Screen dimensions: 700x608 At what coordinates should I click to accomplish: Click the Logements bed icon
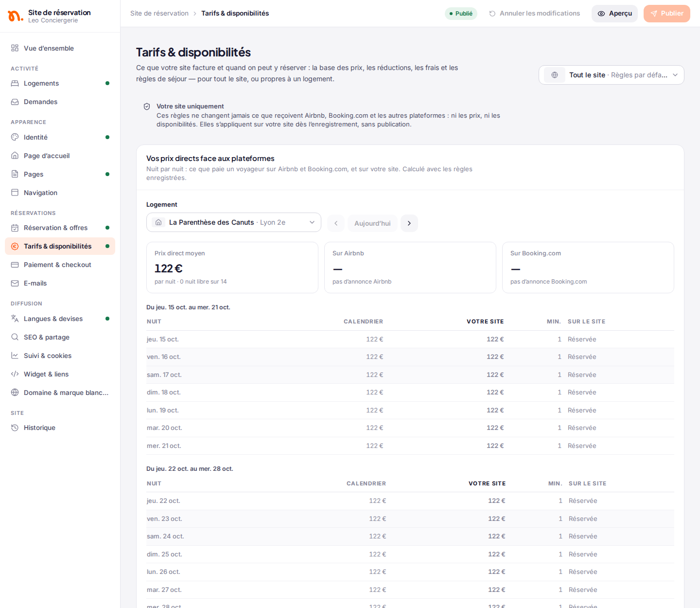point(15,83)
